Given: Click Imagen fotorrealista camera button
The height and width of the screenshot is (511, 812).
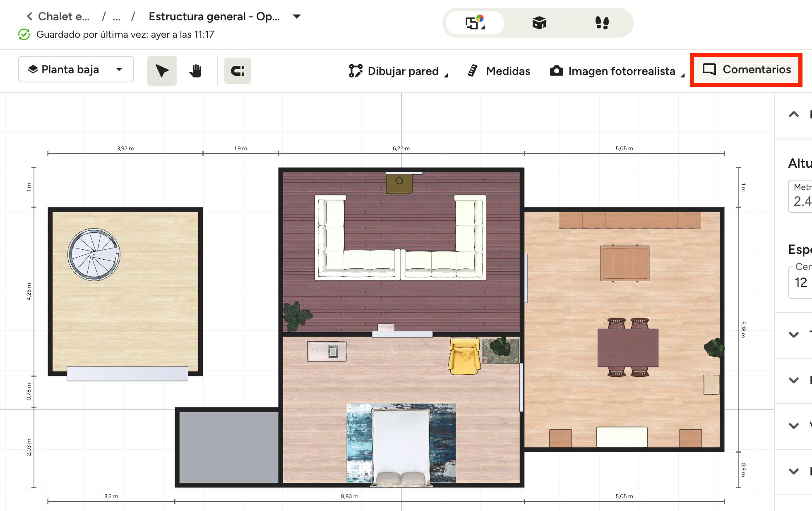Looking at the screenshot, I should (616, 71).
